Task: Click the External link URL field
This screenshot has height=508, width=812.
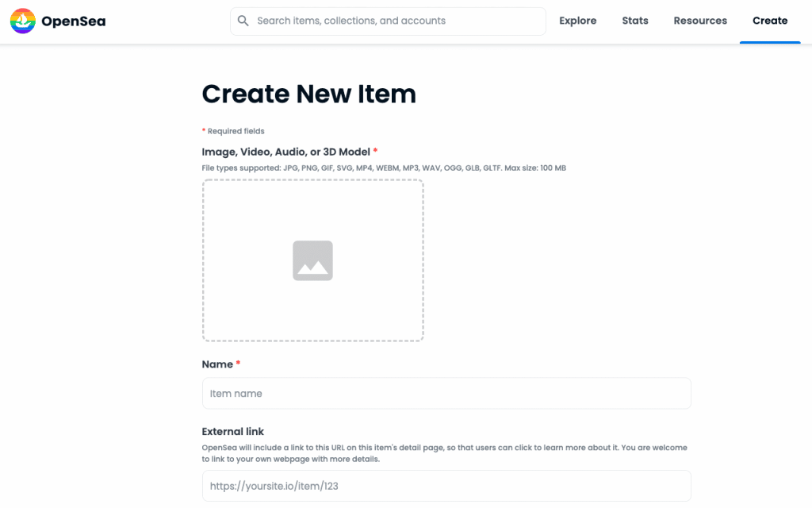Action: 446,486
